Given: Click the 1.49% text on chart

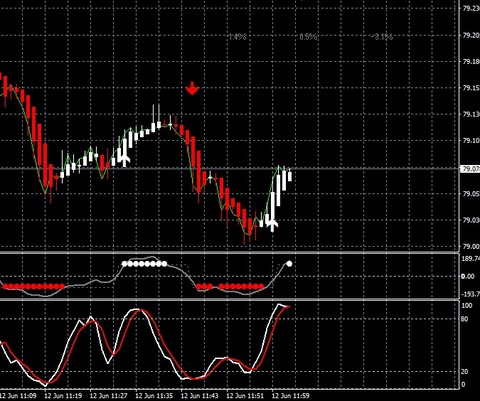Looking at the screenshot, I should (237, 37).
